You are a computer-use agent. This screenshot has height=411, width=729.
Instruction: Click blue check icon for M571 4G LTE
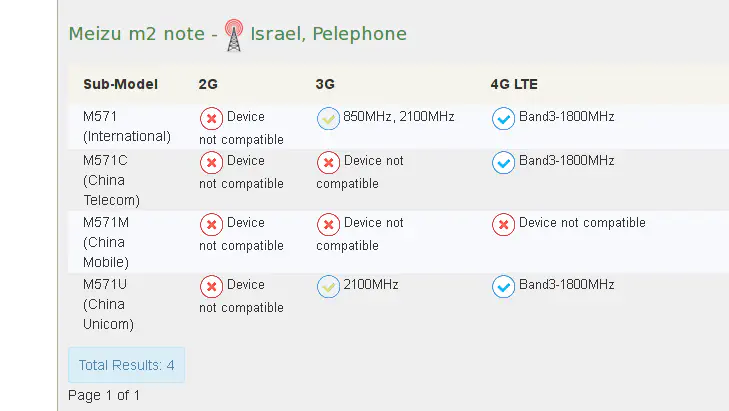point(504,118)
